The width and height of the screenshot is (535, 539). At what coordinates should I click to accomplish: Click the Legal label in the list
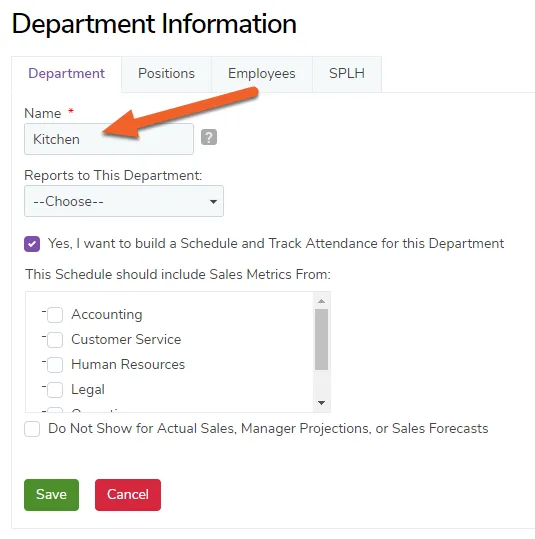click(x=88, y=389)
